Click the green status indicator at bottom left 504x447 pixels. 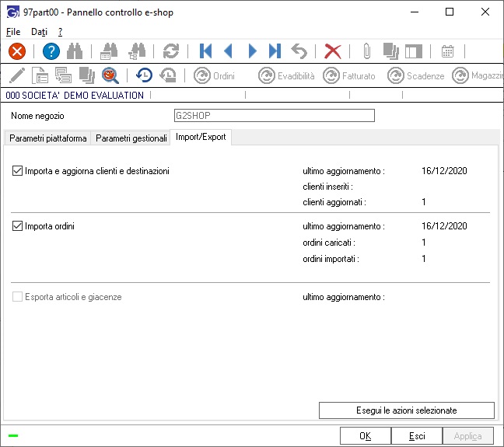point(13,436)
